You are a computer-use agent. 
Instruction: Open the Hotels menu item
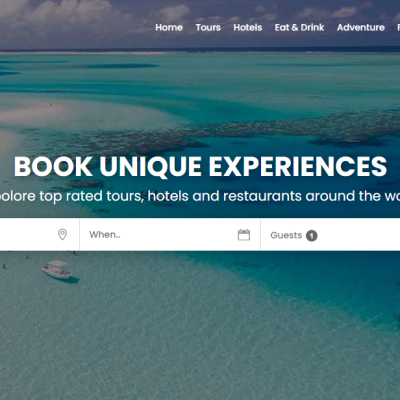pyautogui.click(x=248, y=27)
